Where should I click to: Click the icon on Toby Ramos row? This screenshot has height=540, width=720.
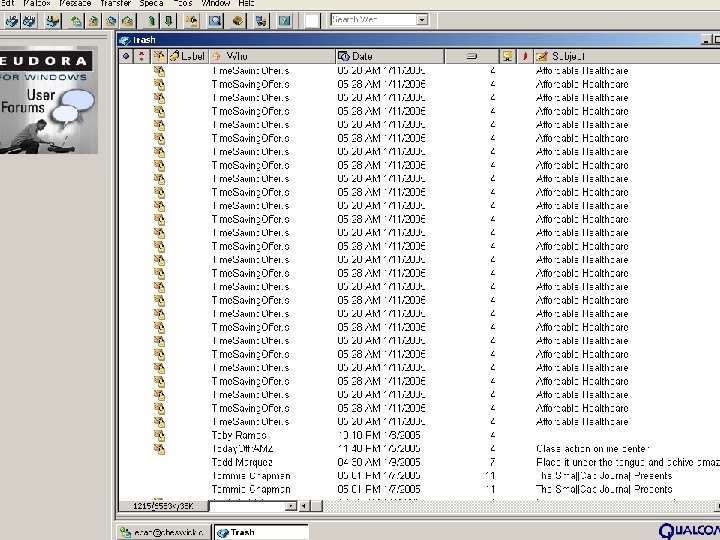[159, 435]
